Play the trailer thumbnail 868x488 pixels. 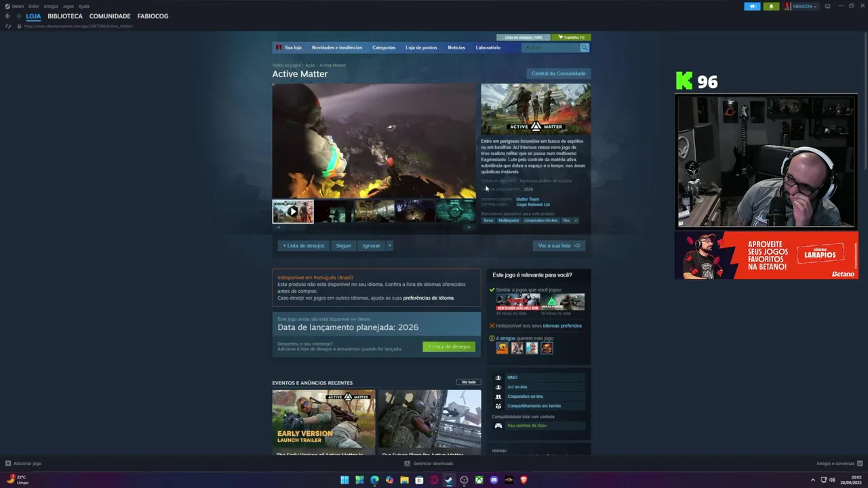[x=293, y=211]
